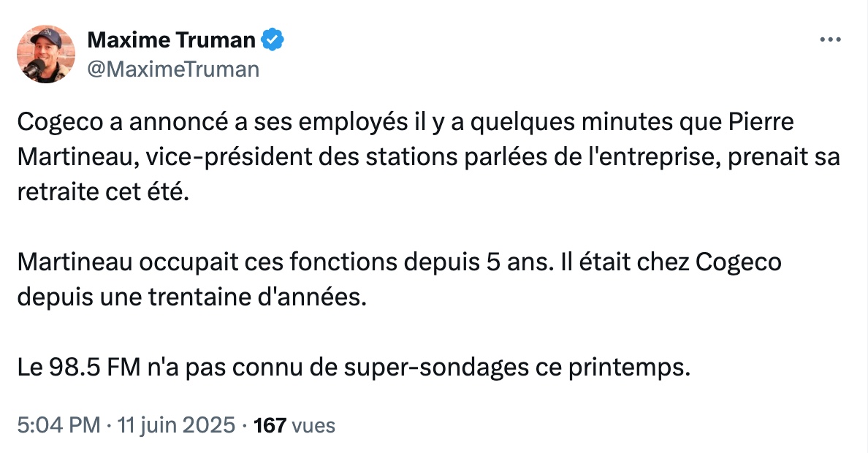Screen dimensions: 868x453
Task: Click the 5:04 PM timestamp
Action: [58, 425]
